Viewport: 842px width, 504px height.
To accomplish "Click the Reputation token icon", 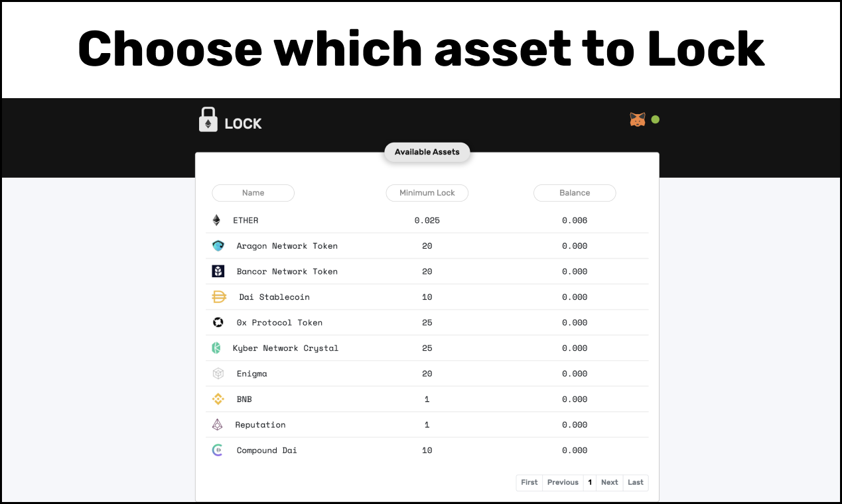I will [217, 424].
